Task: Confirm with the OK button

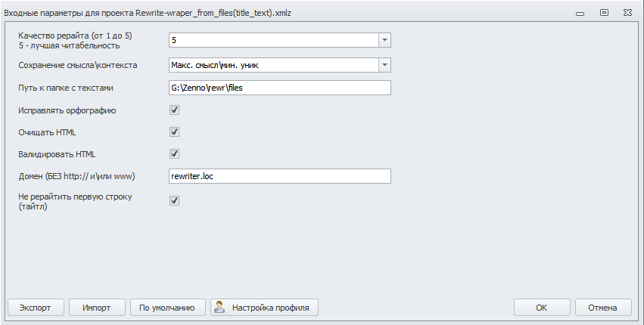Action: click(x=542, y=308)
